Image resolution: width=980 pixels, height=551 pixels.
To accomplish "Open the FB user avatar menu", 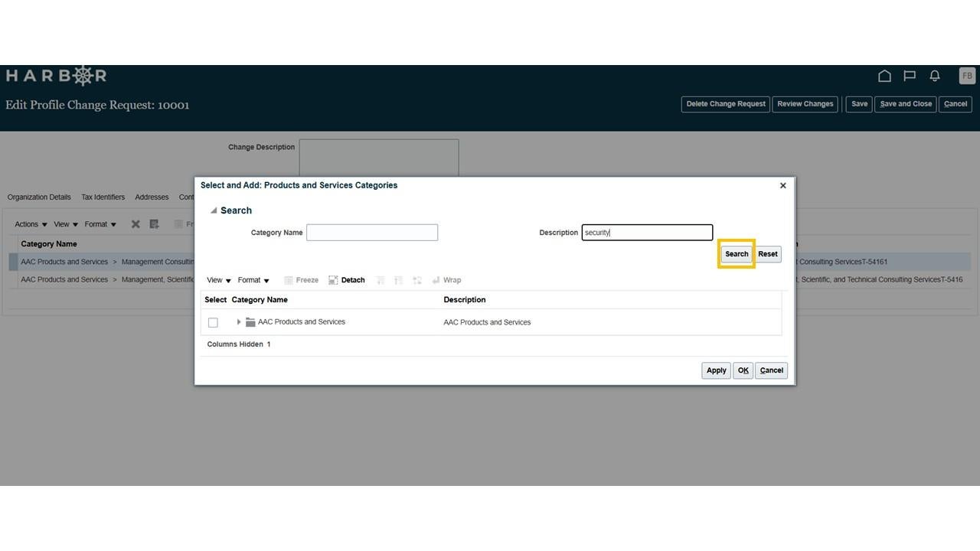I will (967, 76).
